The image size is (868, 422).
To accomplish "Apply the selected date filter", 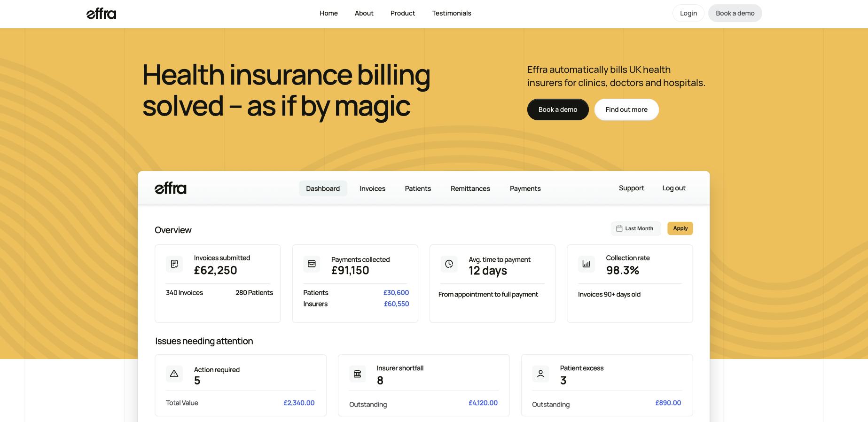I will pos(680,228).
